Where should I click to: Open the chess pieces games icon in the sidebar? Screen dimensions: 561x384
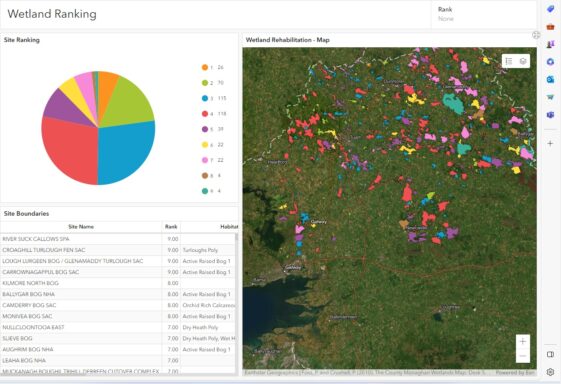point(550,44)
